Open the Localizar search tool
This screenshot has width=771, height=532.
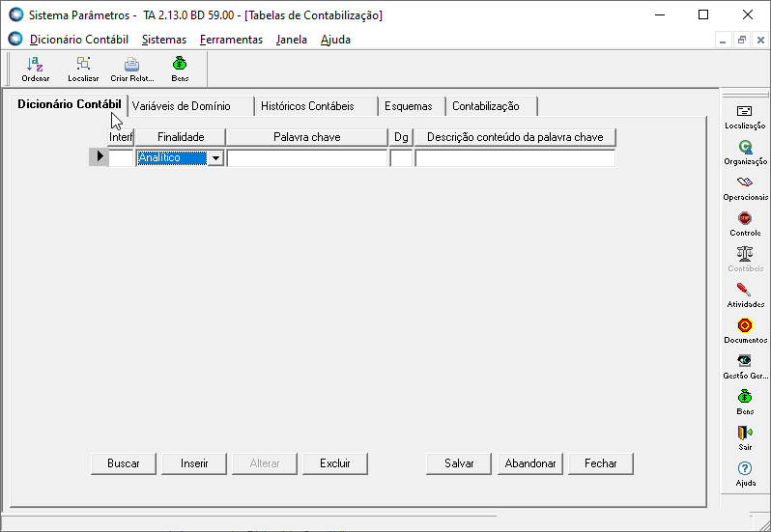click(x=83, y=70)
